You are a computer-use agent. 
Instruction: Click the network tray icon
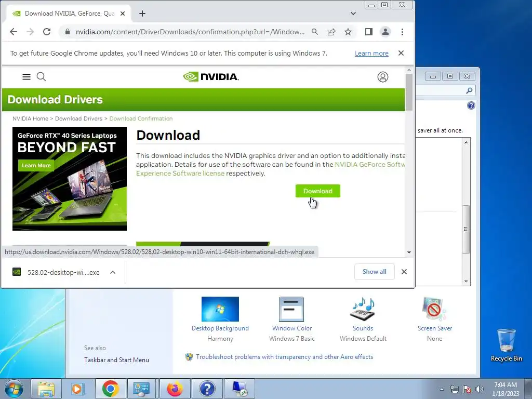tap(454, 389)
